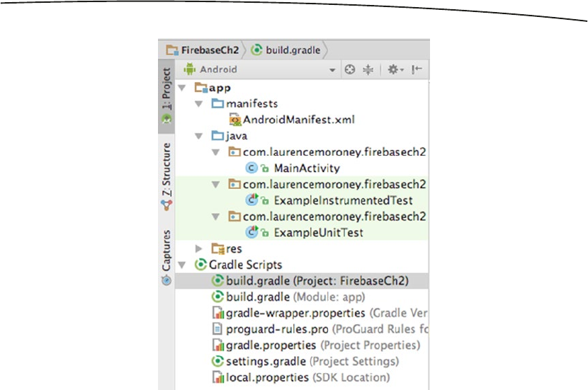The image size is (588, 390).
Task: Click the Structure tab icon
Action: pyautogui.click(x=166, y=205)
